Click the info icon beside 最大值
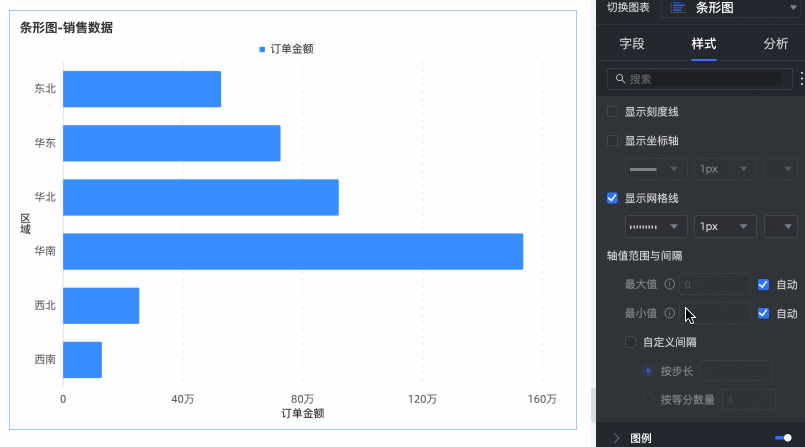The height and width of the screenshot is (447, 805). click(669, 284)
